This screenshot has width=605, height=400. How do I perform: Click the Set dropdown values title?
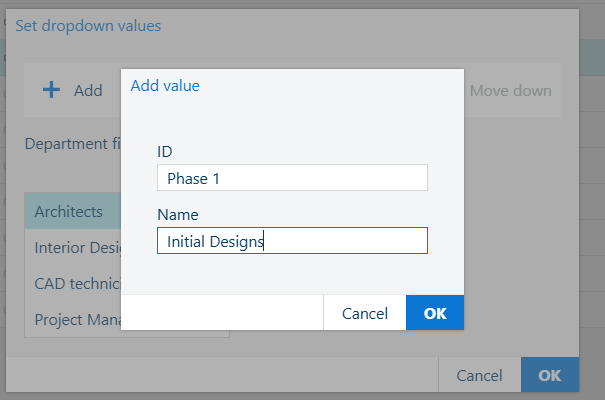88,26
